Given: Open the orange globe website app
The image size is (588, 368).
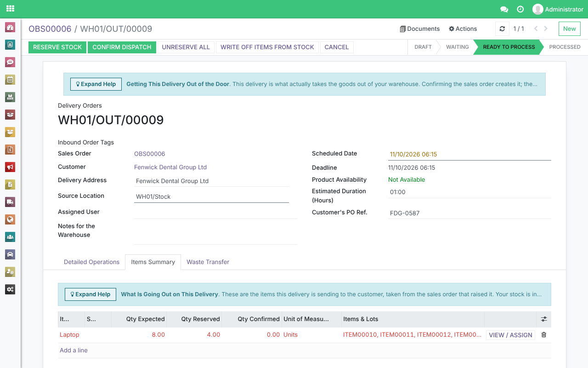Looking at the screenshot, I should point(10,219).
